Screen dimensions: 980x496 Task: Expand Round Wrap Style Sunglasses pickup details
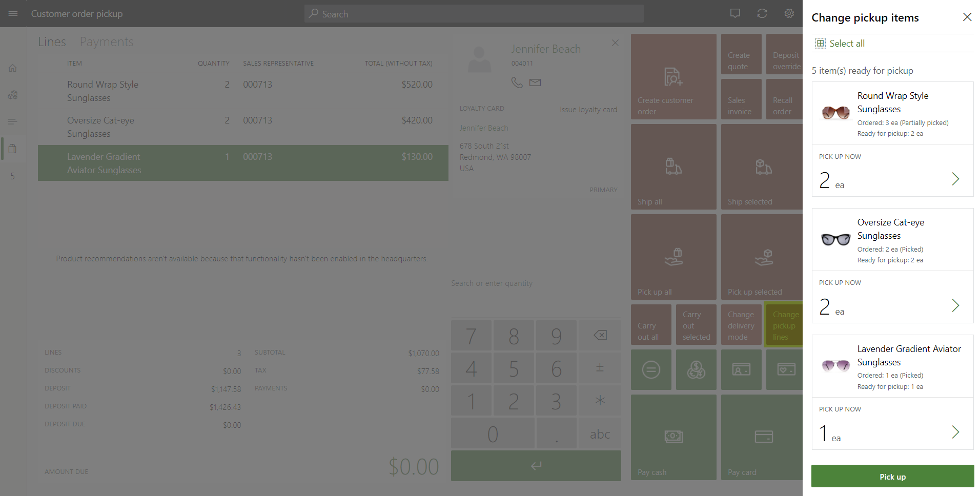(955, 179)
